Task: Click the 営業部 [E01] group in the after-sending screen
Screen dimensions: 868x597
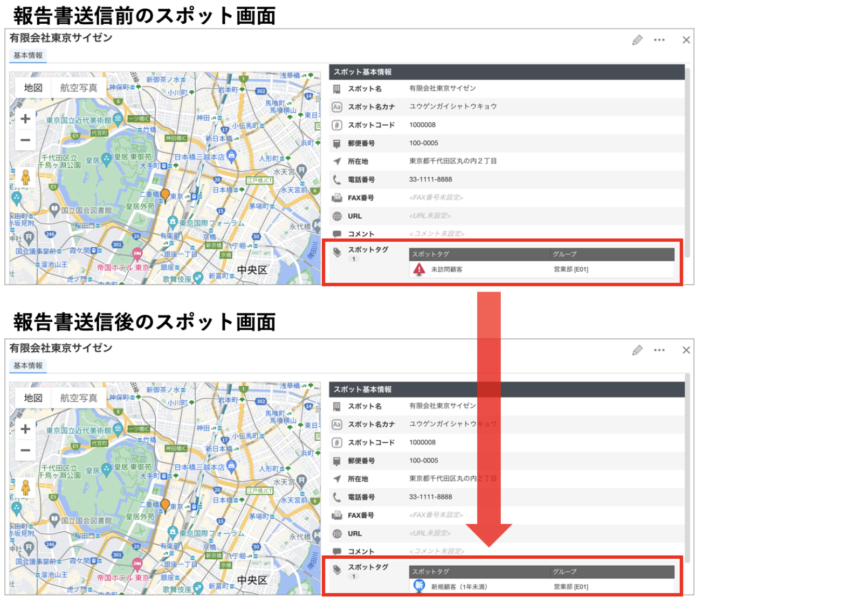Action: click(x=571, y=587)
